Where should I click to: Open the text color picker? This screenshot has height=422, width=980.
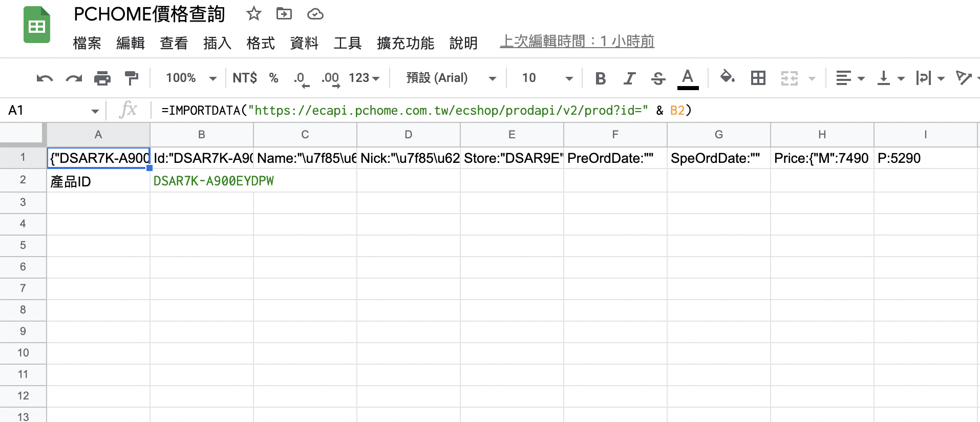(688, 79)
